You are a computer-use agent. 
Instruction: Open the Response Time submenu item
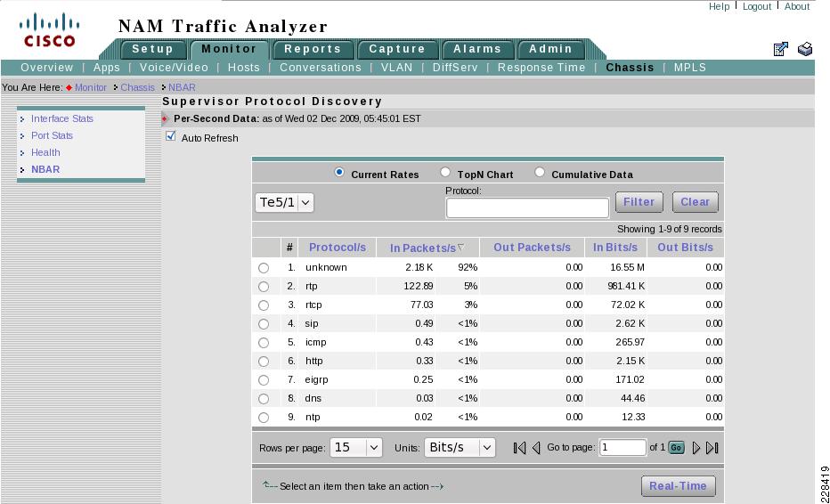541,68
